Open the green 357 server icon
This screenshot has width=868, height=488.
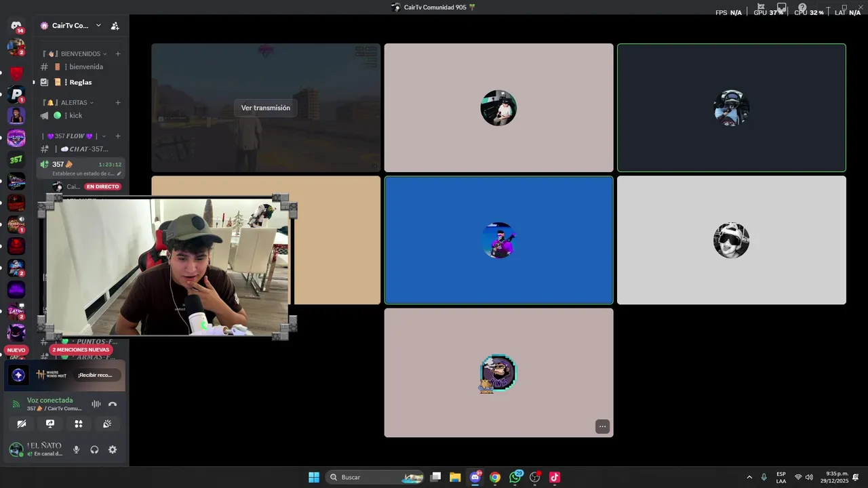point(16,159)
